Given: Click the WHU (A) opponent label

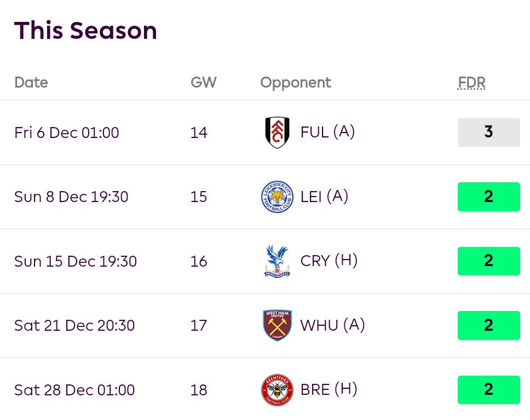Looking at the screenshot, I should coord(332,325).
